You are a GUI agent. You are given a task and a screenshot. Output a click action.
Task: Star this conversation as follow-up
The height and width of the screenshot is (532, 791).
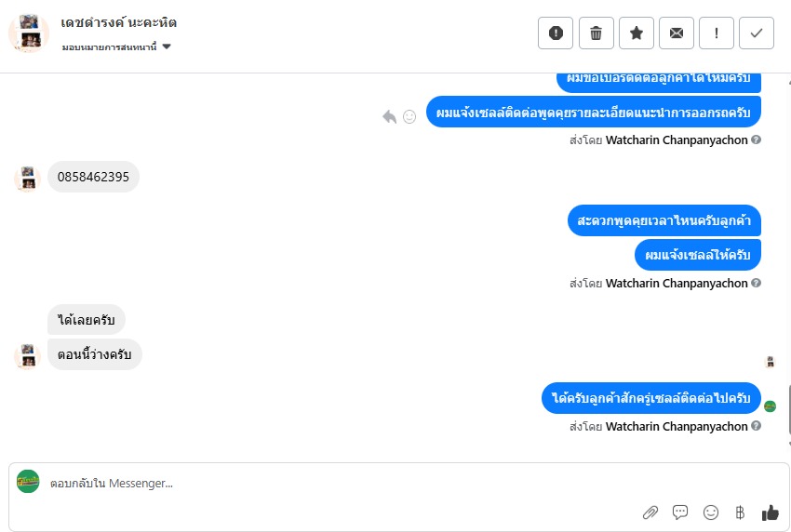637,33
